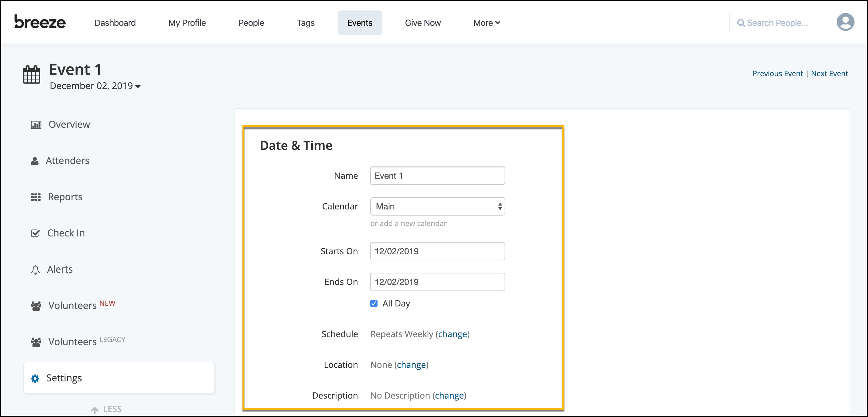Click the search magnifier icon
This screenshot has width=868, height=417.
tap(741, 23)
